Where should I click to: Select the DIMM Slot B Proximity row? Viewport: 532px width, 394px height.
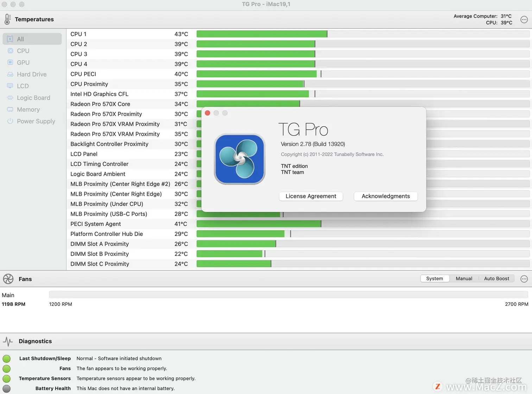point(299,254)
